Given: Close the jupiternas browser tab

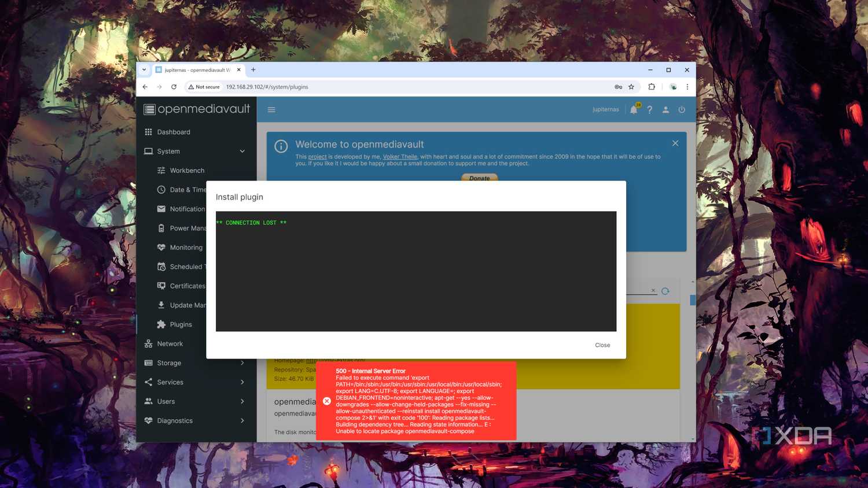Looking at the screenshot, I should tap(238, 69).
